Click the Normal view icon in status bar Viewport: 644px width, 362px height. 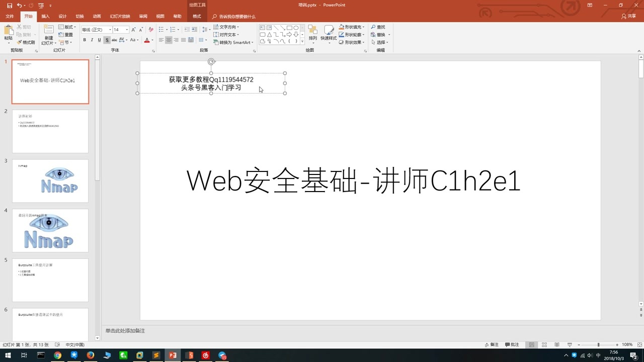coord(531,345)
